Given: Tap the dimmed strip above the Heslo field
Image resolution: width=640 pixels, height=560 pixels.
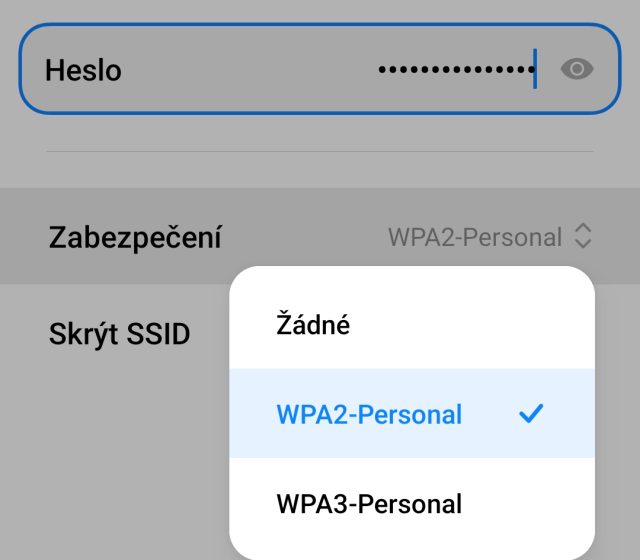Looking at the screenshot, I should point(320,10).
